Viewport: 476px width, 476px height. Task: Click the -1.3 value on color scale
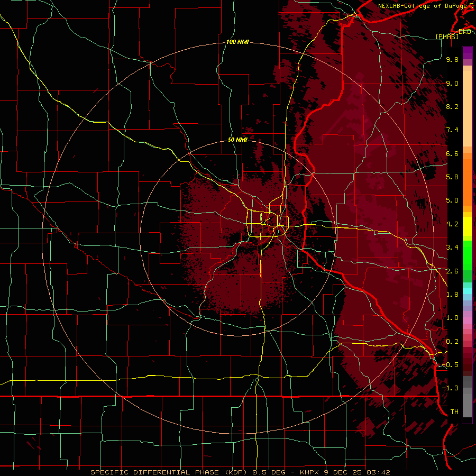tap(450, 388)
